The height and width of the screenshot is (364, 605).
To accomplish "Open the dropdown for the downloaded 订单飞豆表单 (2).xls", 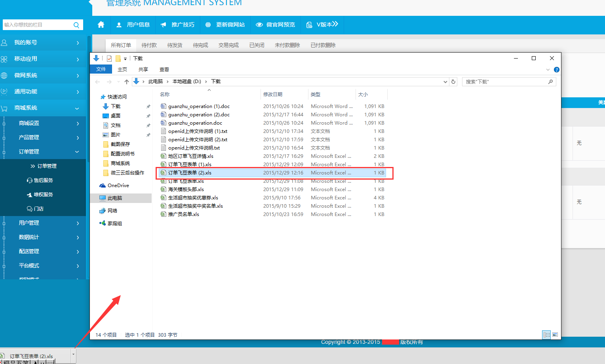I will point(73,355).
